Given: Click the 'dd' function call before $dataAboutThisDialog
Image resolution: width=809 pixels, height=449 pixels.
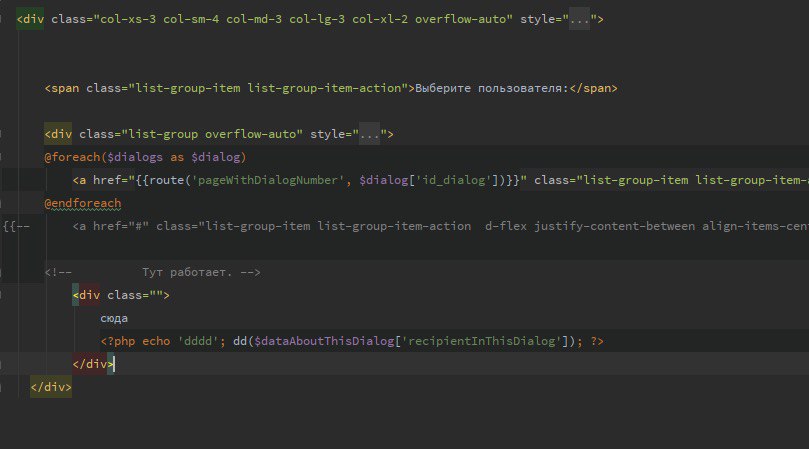Looking at the screenshot, I should tap(240, 341).
